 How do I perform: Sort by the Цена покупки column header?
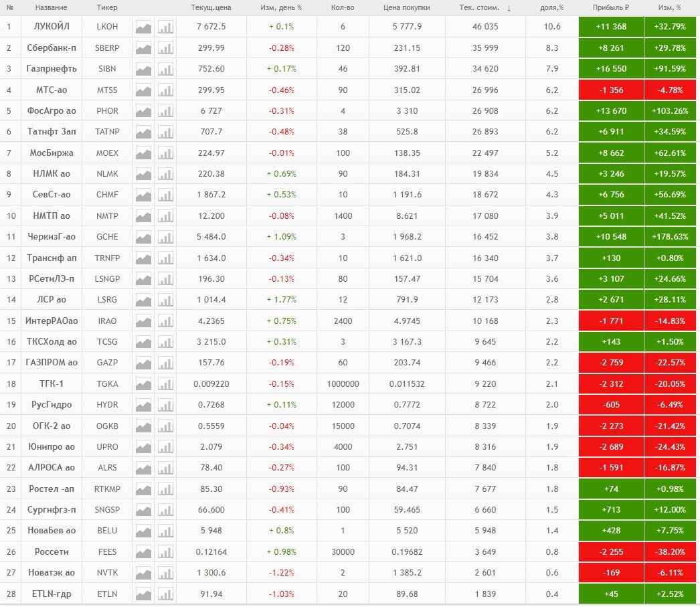(x=407, y=7)
